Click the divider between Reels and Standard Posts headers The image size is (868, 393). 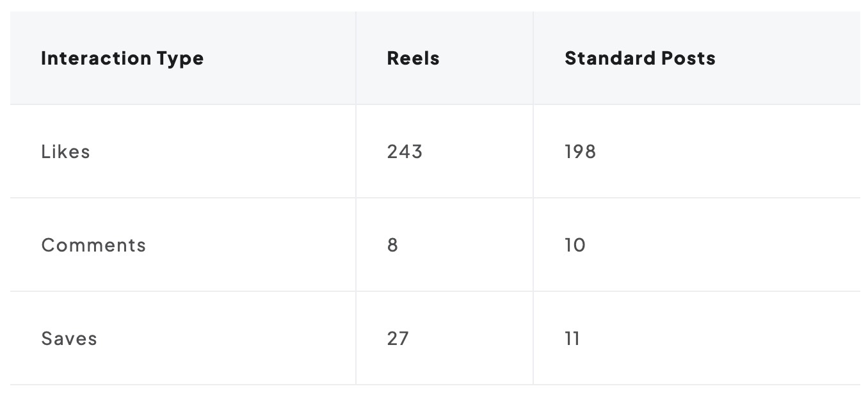533,58
